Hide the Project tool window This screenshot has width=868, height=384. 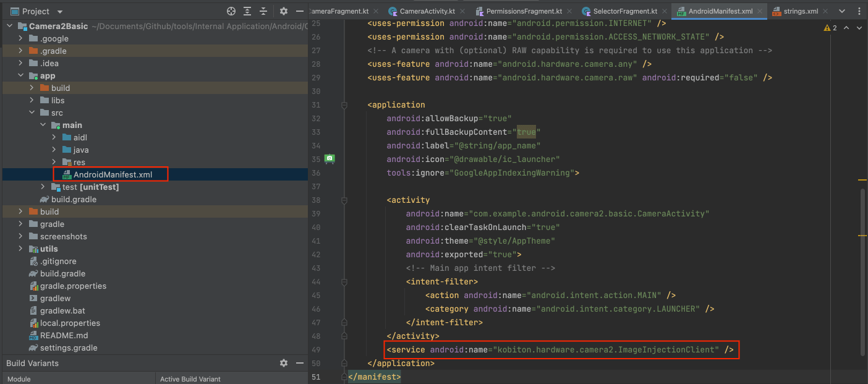pyautogui.click(x=300, y=11)
